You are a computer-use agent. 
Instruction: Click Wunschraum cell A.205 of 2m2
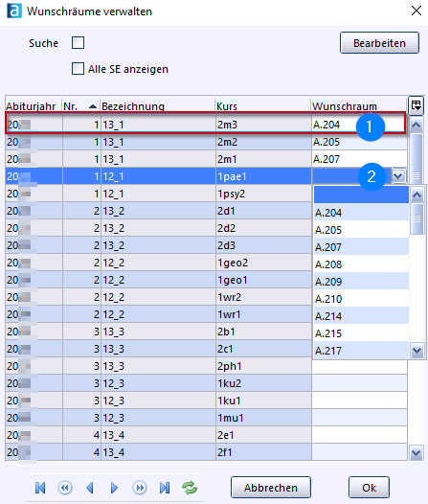coord(359,142)
